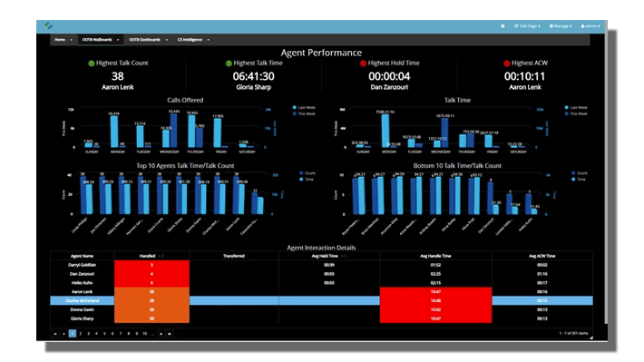Screen dimensions: 644x362
Task: Click the ellipsis for more pages
Action: click(152, 334)
